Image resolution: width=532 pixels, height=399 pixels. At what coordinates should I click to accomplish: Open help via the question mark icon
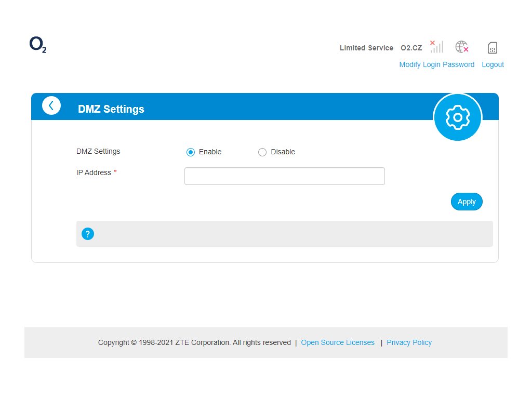pyautogui.click(x=88, y=234)
